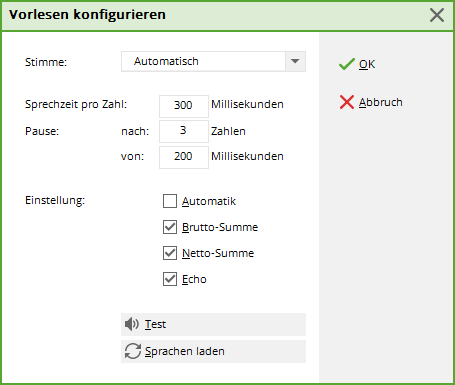Click the Echo label text
Image resolution: width=455 pixels, height=385 pixels.
(x=194, y=279)
